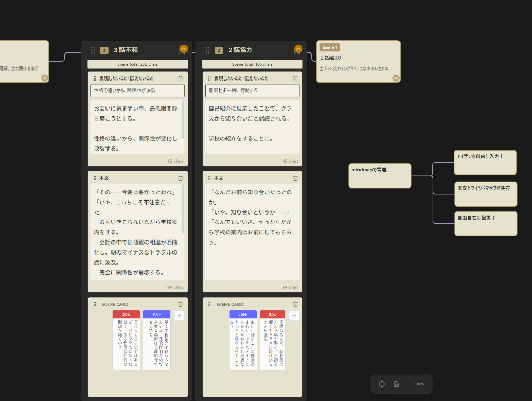The height and width of the screenshot is (401, 532).
Task: Grab drag handle of 2話協力 panel header
Action: tap(208, 50)
